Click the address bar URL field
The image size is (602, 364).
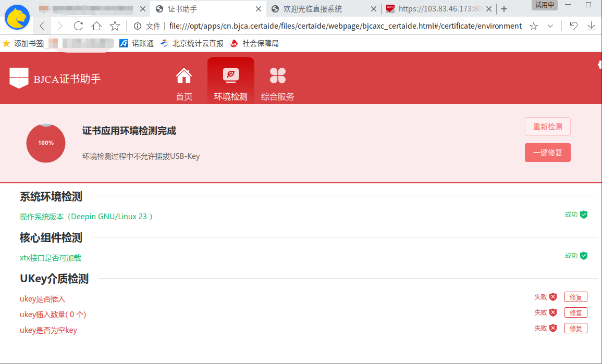coord(345,26)
